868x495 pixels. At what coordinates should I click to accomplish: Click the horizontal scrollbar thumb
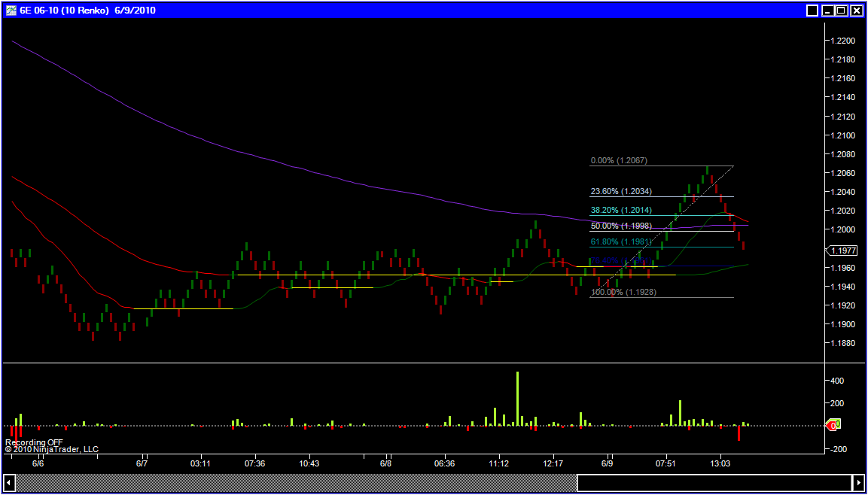click(x=714, y=483)
